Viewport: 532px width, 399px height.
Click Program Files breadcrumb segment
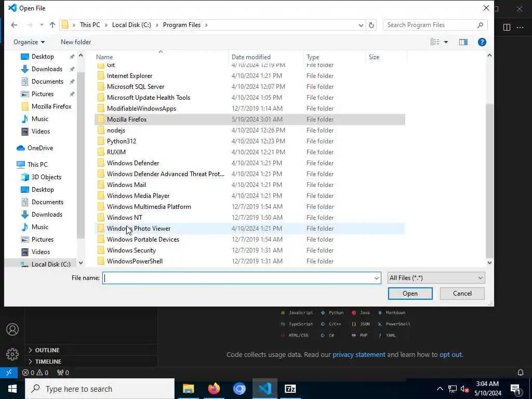tap(181, 25)
